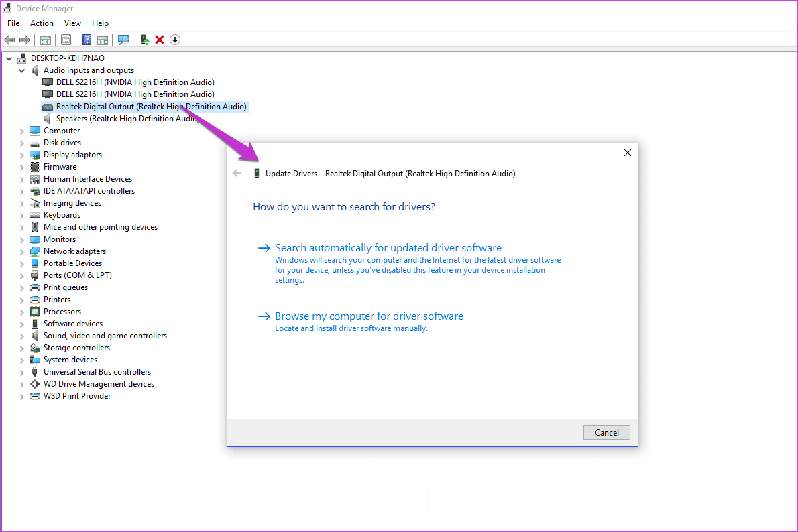Open the Properties toolbar icon

click(66, 40)
